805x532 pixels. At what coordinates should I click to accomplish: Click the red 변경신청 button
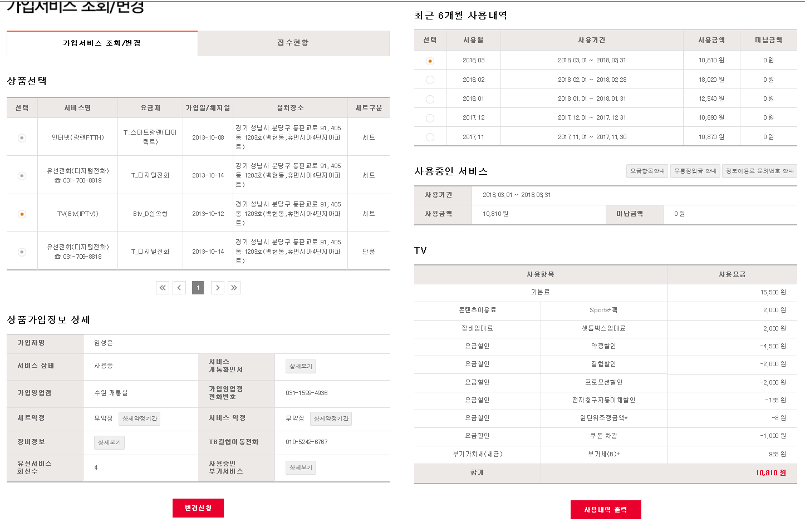pos(198,508)
